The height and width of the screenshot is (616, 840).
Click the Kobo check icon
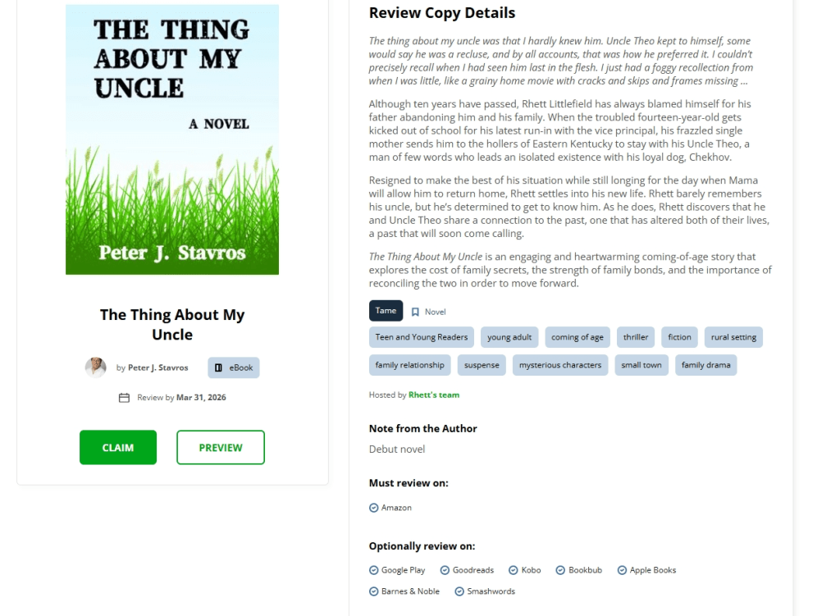(514, 570)
